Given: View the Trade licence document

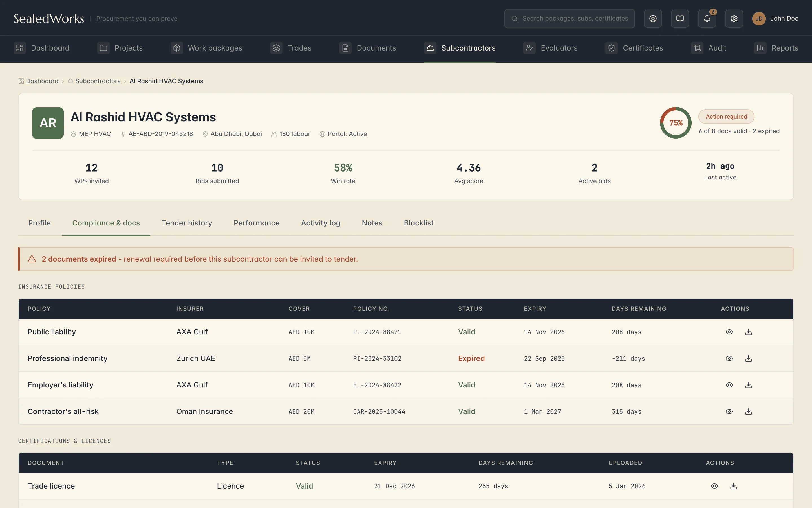Looking at the screenshot, I should [x=714, y=486].
